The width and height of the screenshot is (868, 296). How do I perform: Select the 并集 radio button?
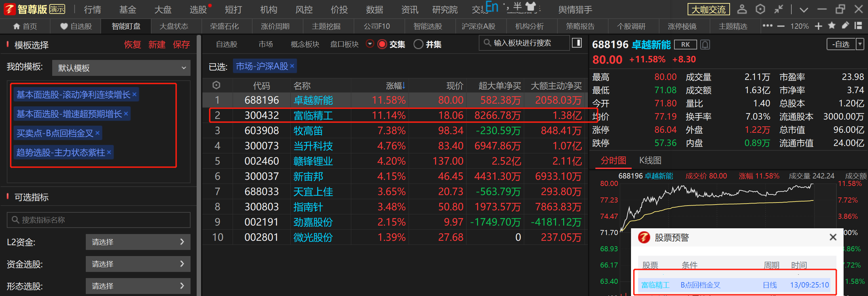418,44
